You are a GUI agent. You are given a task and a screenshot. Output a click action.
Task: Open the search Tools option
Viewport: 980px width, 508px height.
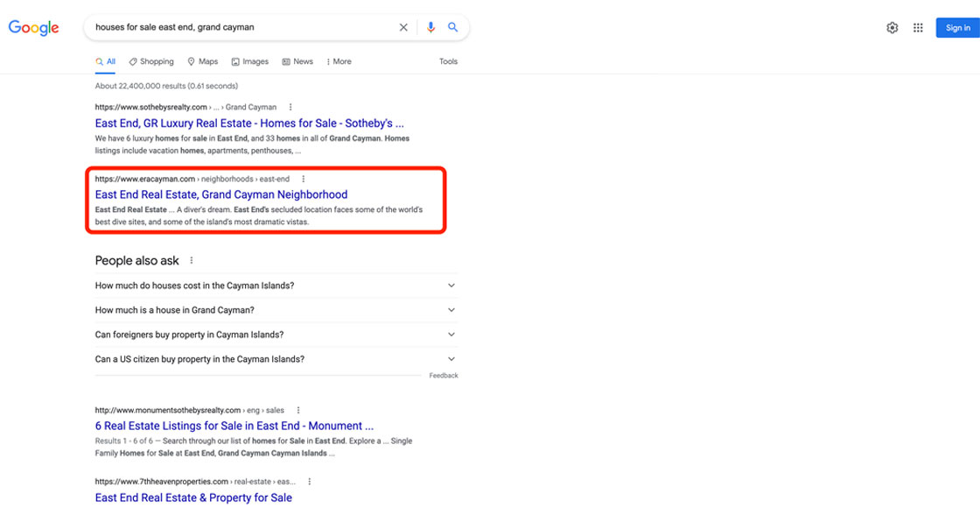[448, 62]
